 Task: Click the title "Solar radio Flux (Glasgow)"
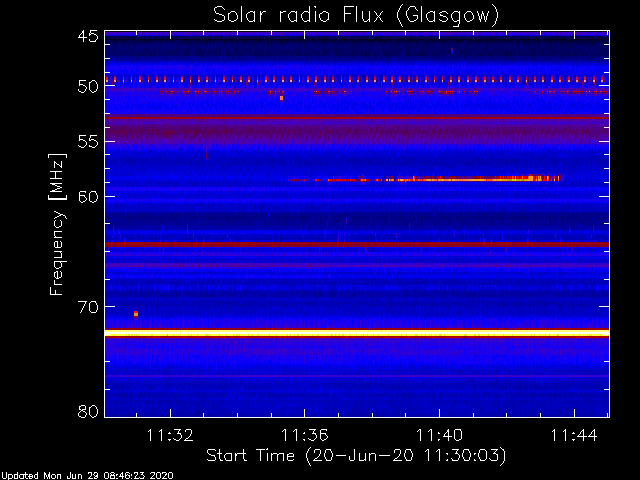click(356, 16)
